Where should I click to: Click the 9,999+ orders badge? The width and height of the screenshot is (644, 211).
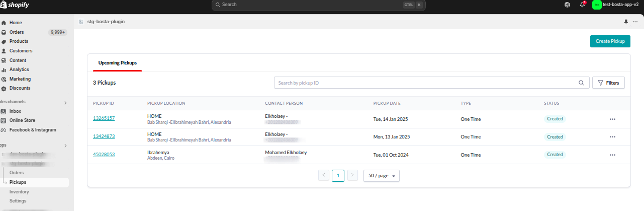click(x=58, y=32)
